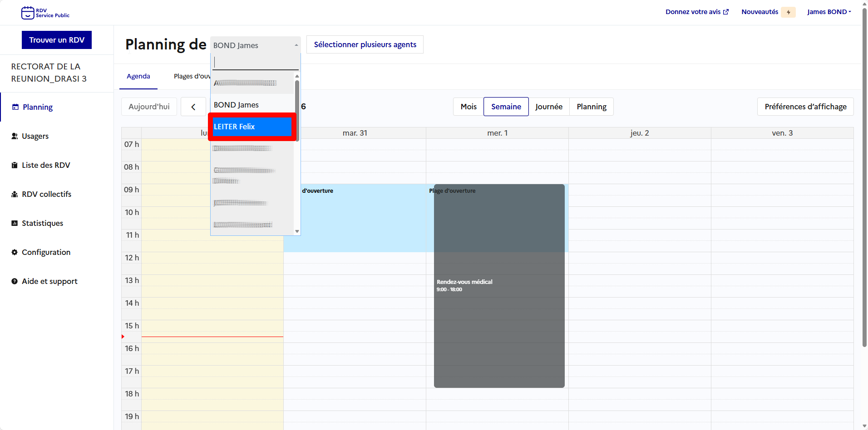Go to previous week with left chevron
This screenshot has width=868, height=430.
193,107
